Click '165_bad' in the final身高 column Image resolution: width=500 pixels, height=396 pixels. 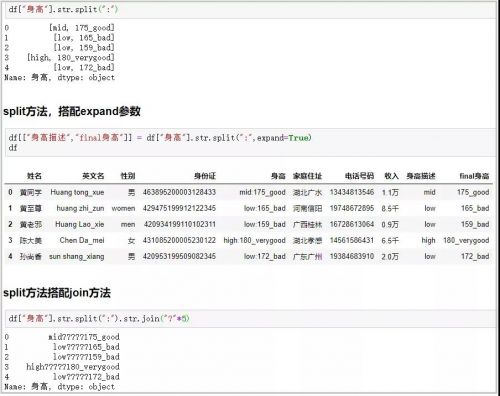click(x=475, y=208)
